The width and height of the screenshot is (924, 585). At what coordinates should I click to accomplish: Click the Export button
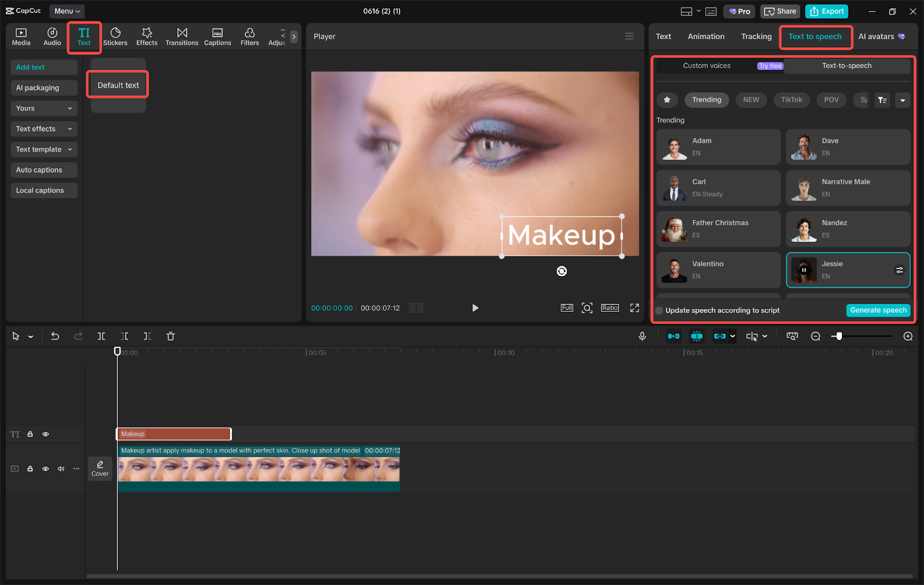(826, 11)
